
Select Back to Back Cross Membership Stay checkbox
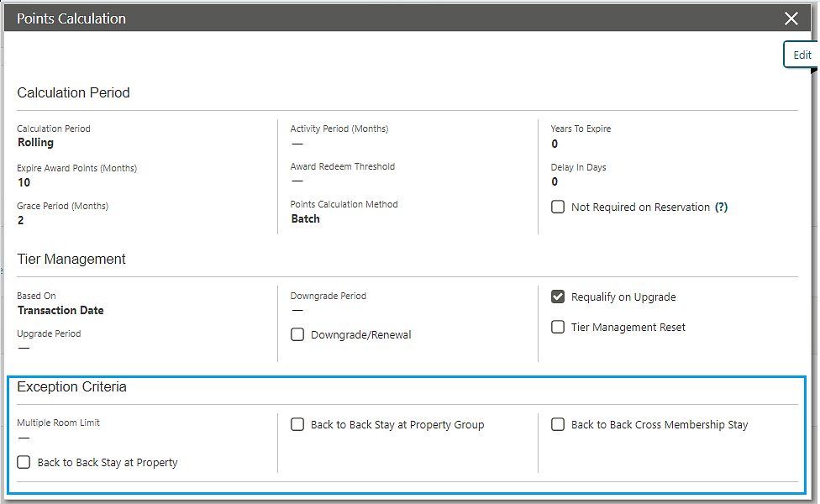(x=558, y=424)
